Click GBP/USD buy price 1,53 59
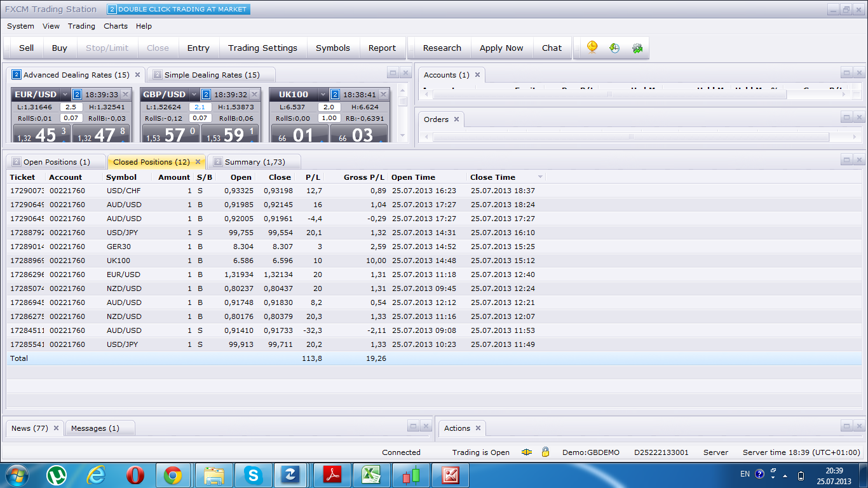 [231, 133]
